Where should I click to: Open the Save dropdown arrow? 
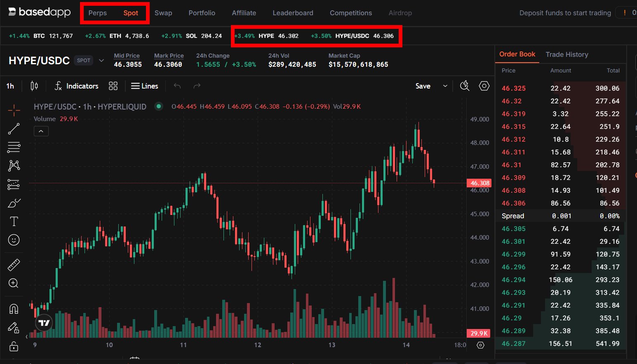[445, 86]
